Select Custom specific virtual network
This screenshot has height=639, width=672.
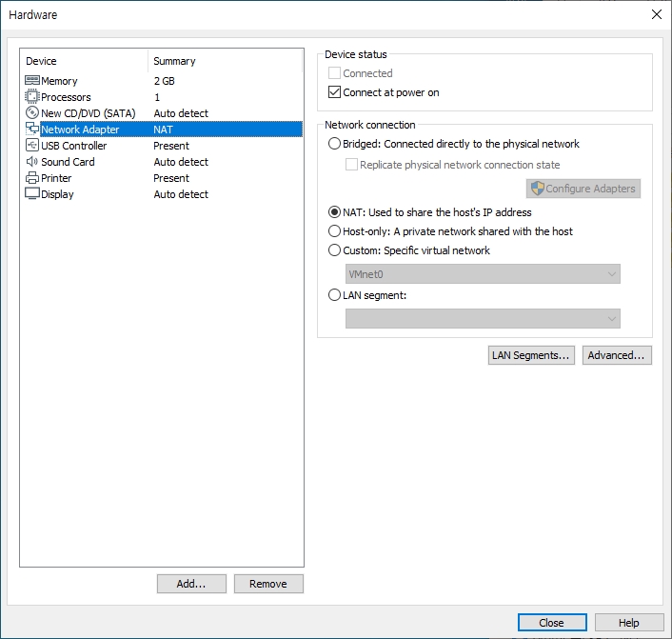(x=334, y=250)
